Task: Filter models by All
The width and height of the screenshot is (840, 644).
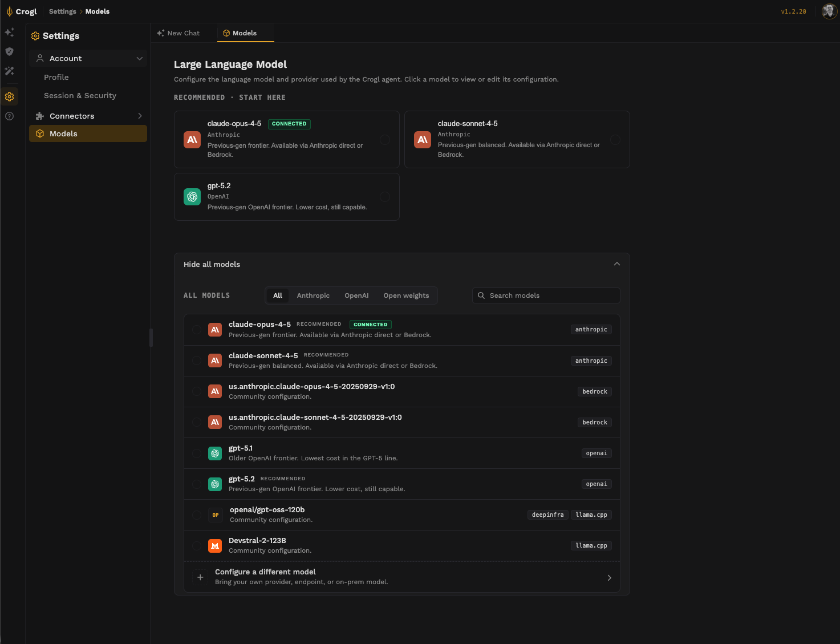Action: pos(278,295)
